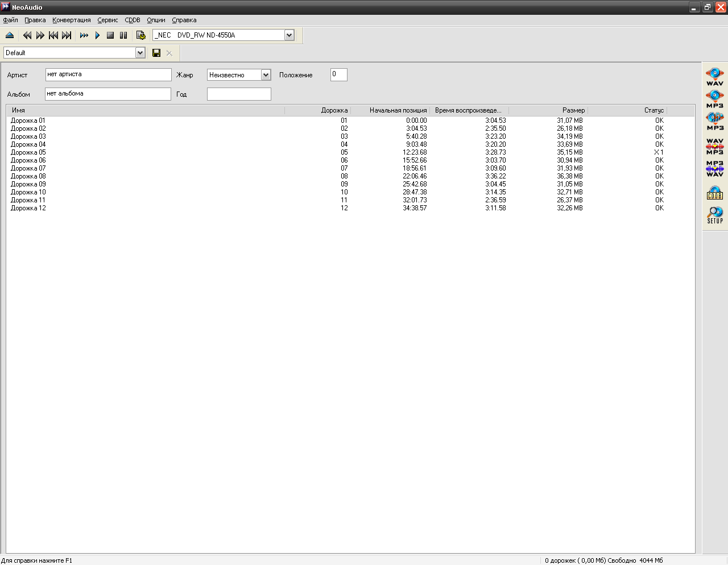Choose the CD to WAV sidebar icon

(x=715, y=77)
